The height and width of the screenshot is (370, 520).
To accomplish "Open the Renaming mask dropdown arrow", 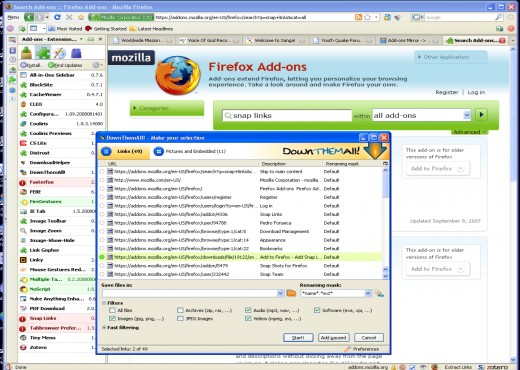I will click(x=368, y=293).
